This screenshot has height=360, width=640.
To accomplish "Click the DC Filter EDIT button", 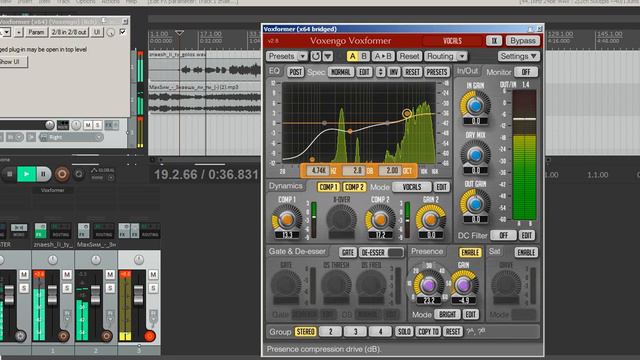I will [527, 236].
